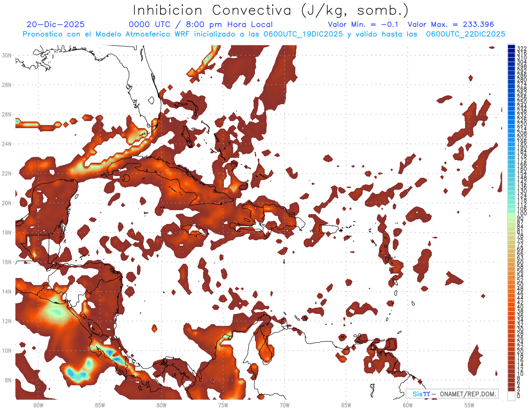Click the 24N latitude label
532x411 pixels.
(7, 144)
